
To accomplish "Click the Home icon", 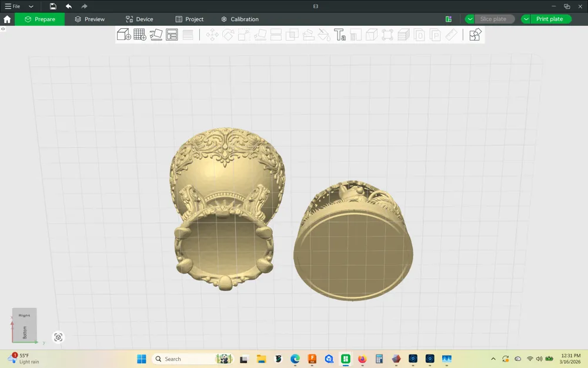I will (x=7, y=19).
